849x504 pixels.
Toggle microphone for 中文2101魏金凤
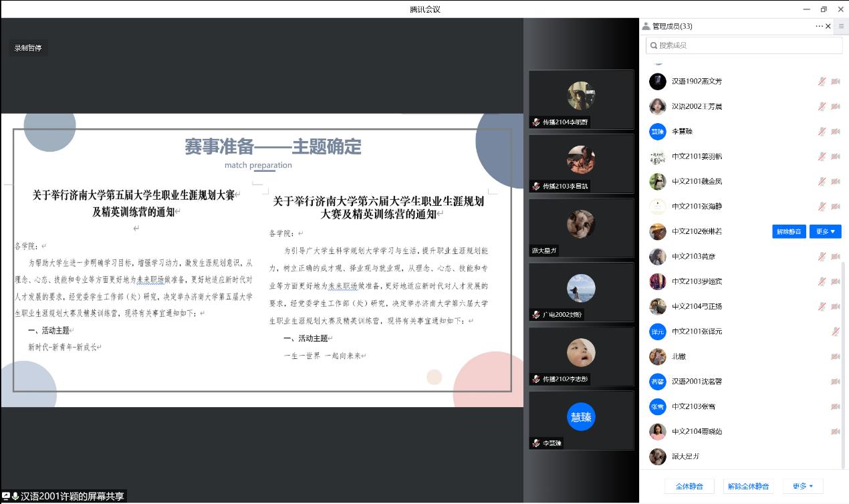coord(822,181)
